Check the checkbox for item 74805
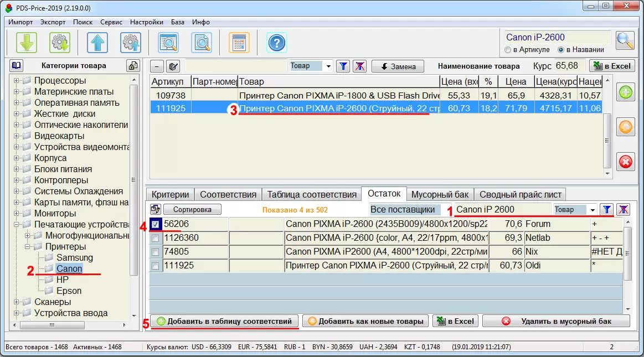 pyautogui.click(x=156, y=252)
